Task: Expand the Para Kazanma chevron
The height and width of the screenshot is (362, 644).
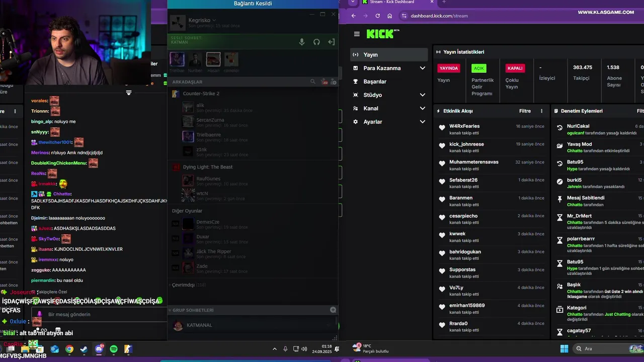Action: pos(422,68)
